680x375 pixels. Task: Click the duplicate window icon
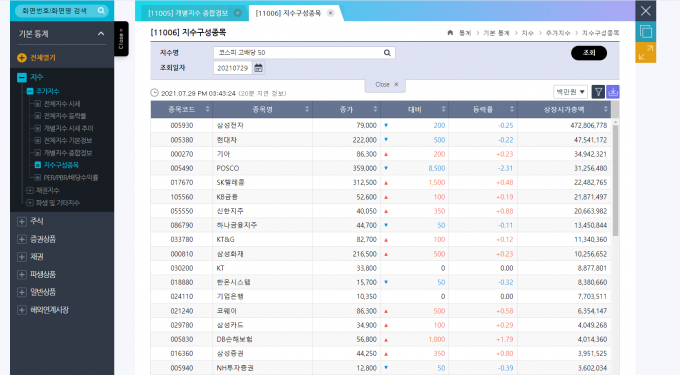[x=646, y=32]
